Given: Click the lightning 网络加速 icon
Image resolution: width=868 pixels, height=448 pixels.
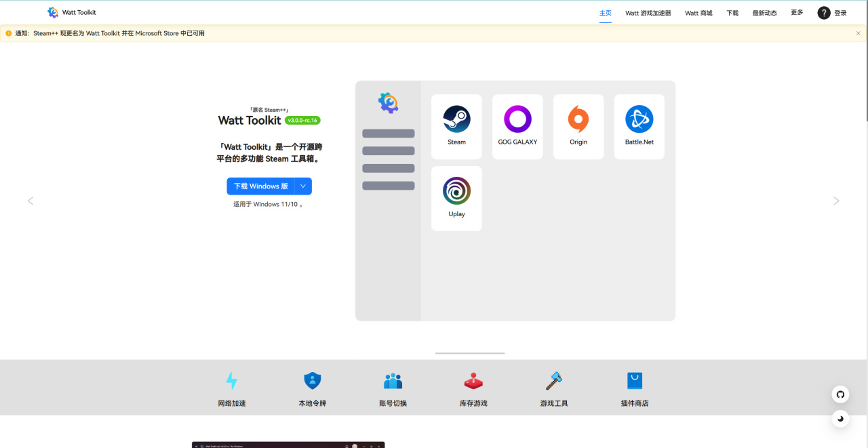Looking at the screenshot, I should pos(232,381).
